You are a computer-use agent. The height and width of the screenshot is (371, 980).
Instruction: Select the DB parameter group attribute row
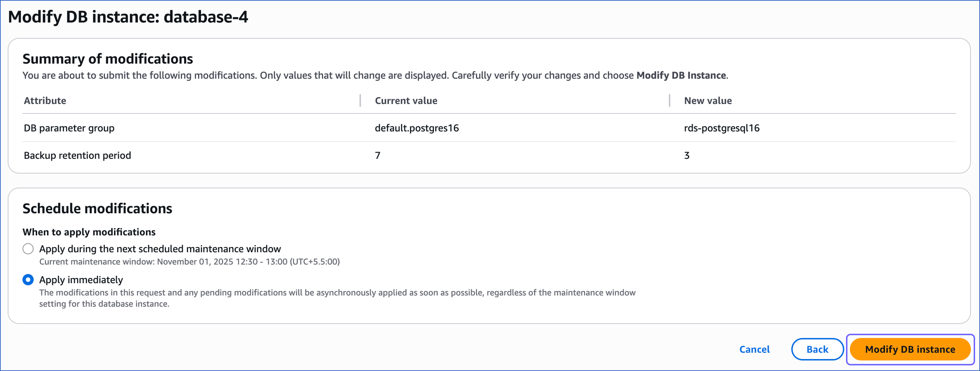(x=69, y=128)
